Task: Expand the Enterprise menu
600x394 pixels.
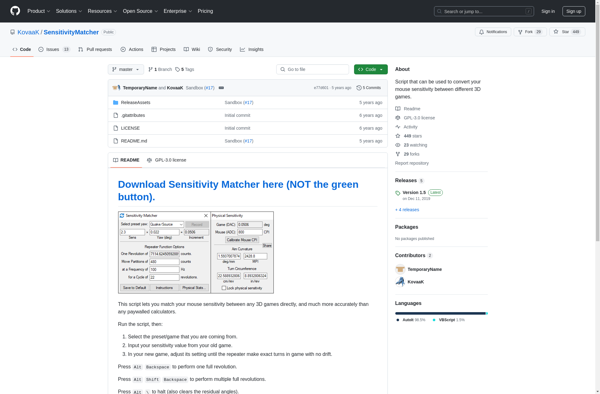Action: click(177, 11)
